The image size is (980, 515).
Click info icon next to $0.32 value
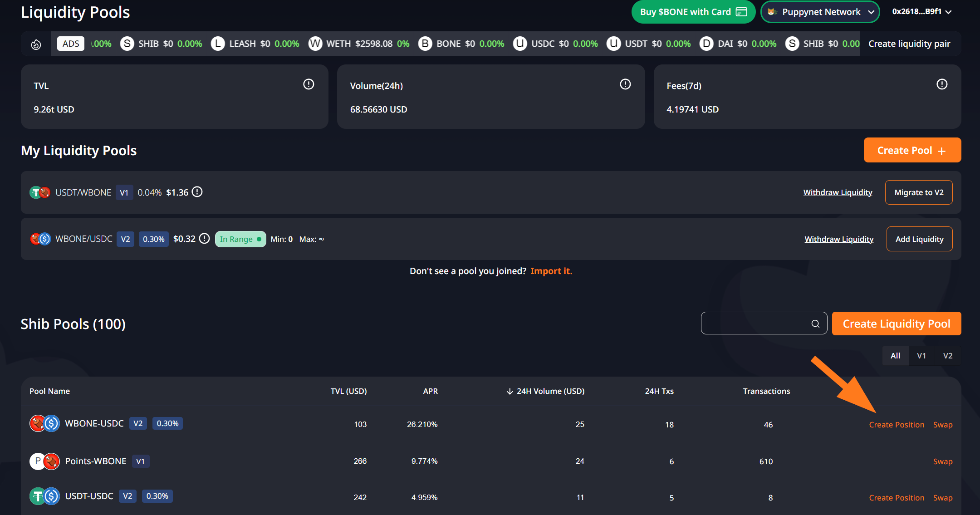coord(205,239)
